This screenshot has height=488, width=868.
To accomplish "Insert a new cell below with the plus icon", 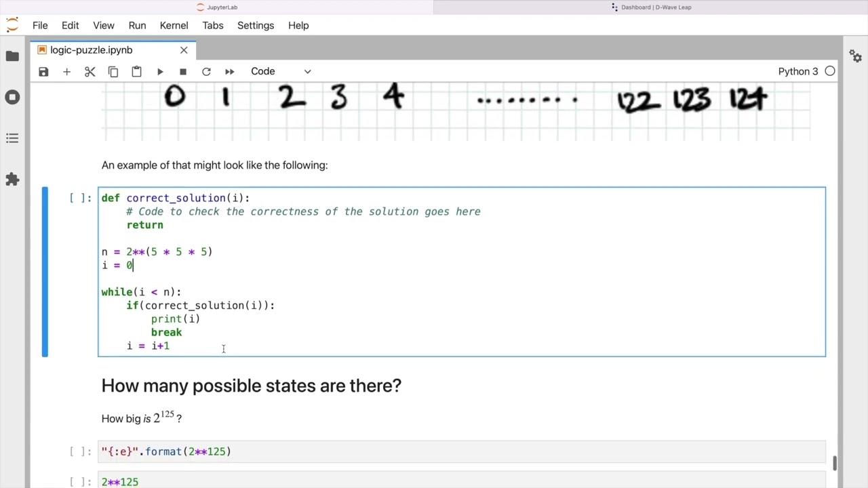I will pyautogui.click(x=66, y=71).
